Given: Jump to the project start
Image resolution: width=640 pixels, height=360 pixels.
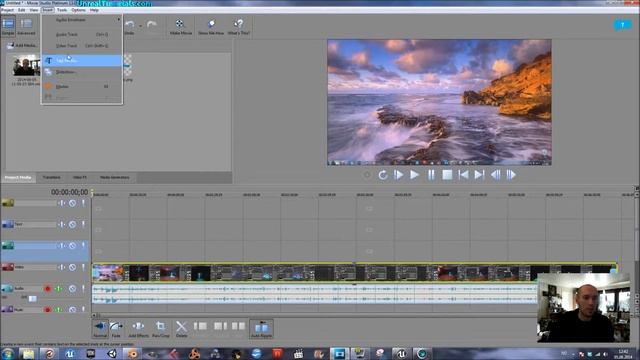Looking at the screenshot, I should point(463,175).
